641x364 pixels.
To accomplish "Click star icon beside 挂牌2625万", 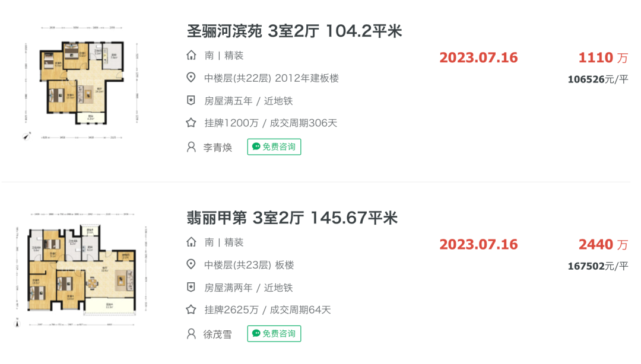I will (191, 309).
